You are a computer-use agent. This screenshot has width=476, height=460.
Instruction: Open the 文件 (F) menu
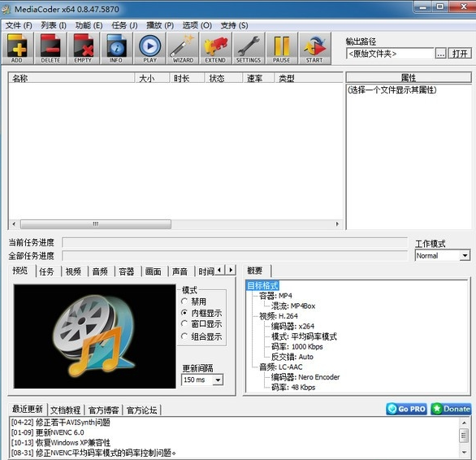[19, 25]
